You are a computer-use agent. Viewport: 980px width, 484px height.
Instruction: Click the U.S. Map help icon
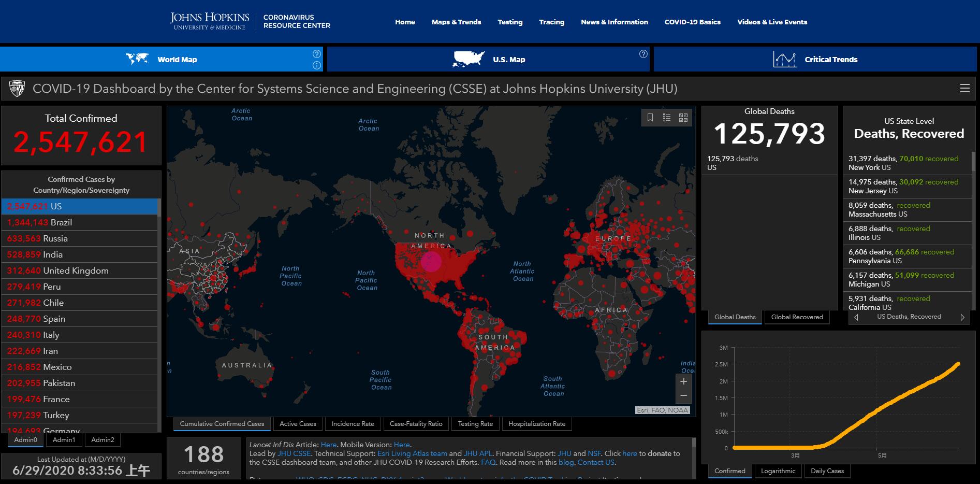(643, 54)
